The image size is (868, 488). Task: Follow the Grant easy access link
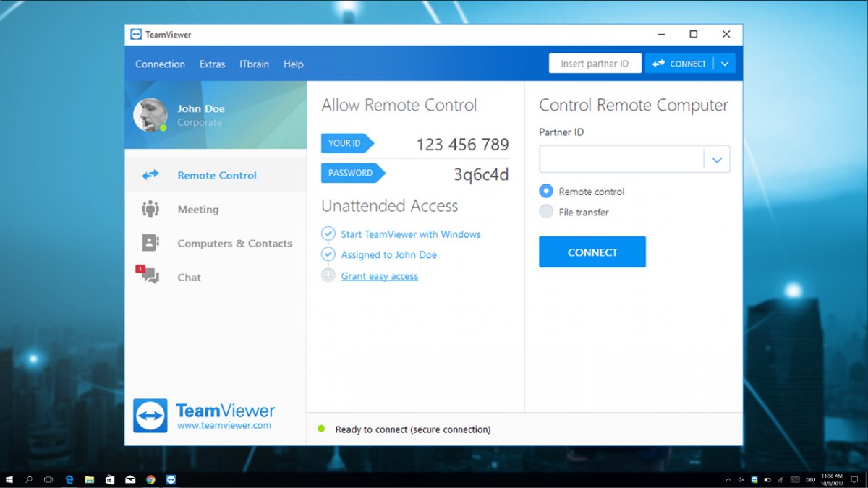tap(380, 275)
